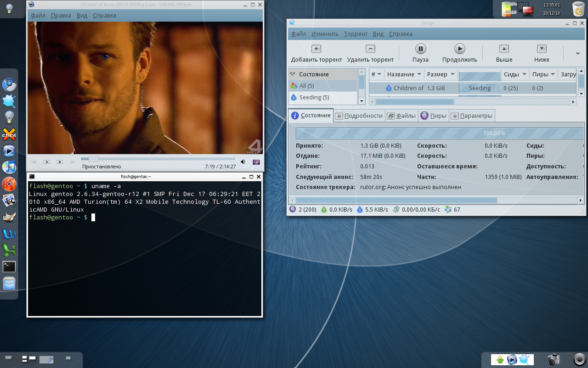Screen dimensions: 588x368
Task: Click the connections count icon in Deluge status bar
Action: [x=293, y=209]
